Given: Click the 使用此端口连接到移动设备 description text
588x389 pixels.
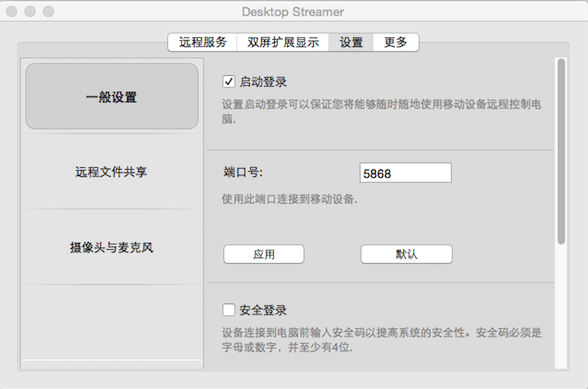Looking at the screenshot, I should pos(289,199).
